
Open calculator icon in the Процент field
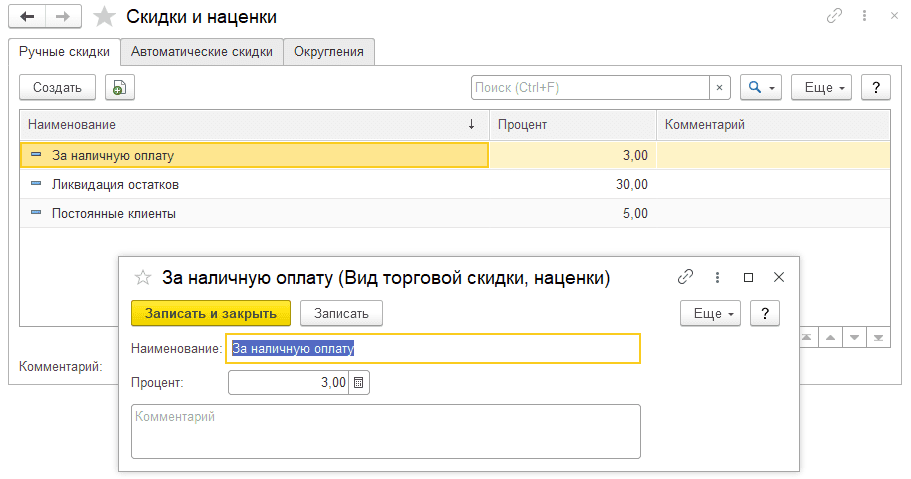[360, 382]
